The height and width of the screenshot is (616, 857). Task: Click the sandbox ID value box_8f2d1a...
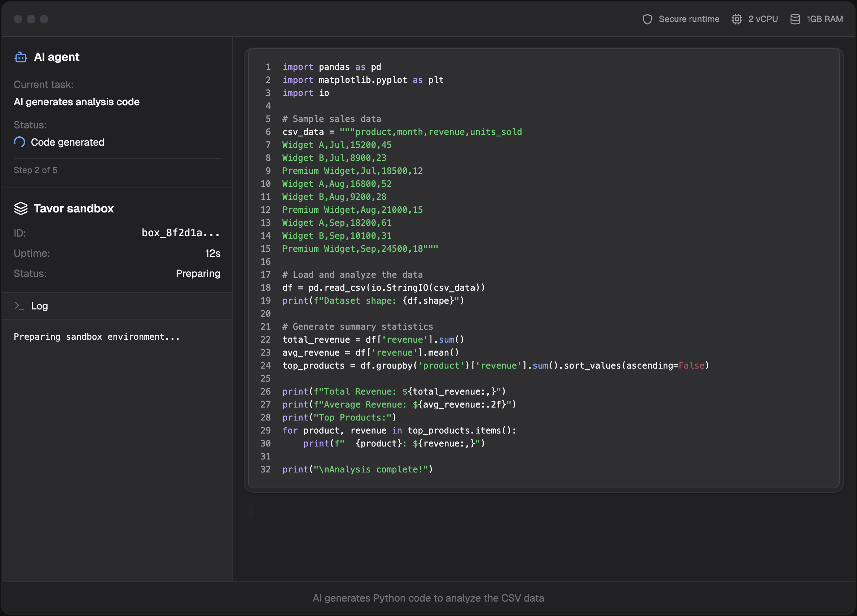pos(181,233)
